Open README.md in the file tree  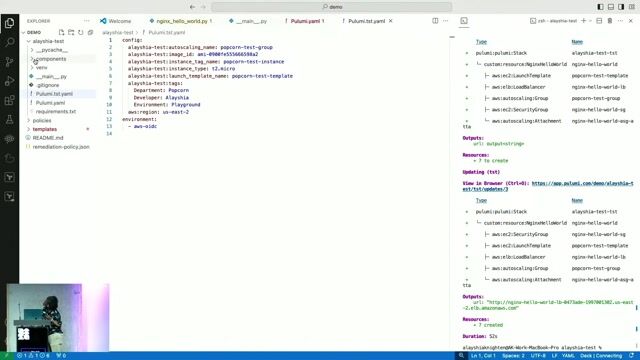pyautogui.click(x=48, y=138)
